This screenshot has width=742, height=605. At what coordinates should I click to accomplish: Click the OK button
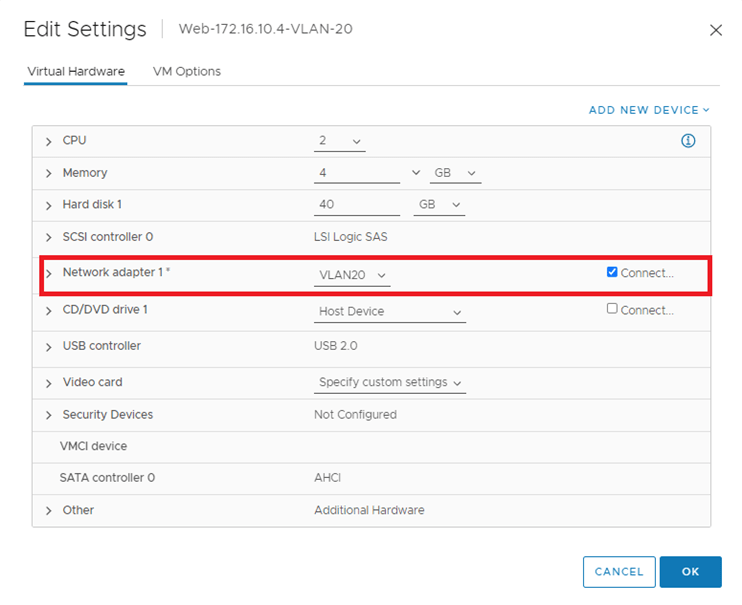point(690,572)
